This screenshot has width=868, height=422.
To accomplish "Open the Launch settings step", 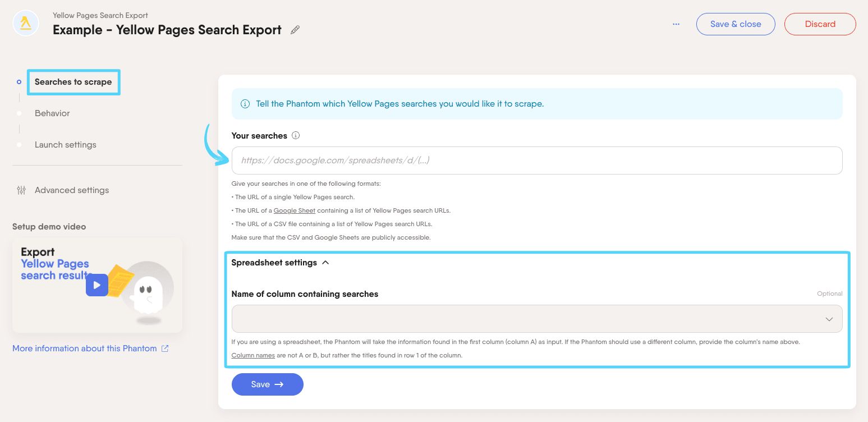I will pos(66,145).
